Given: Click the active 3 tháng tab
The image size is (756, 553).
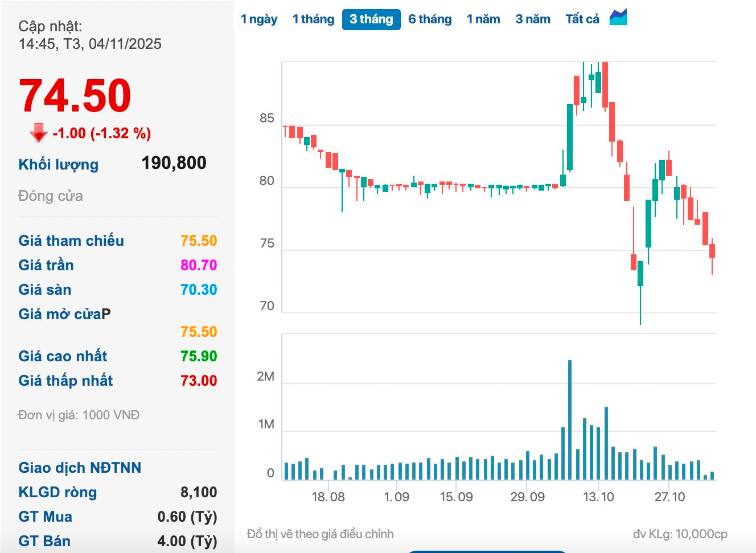Looking at the screenshot, I should (x=371, y=19).
